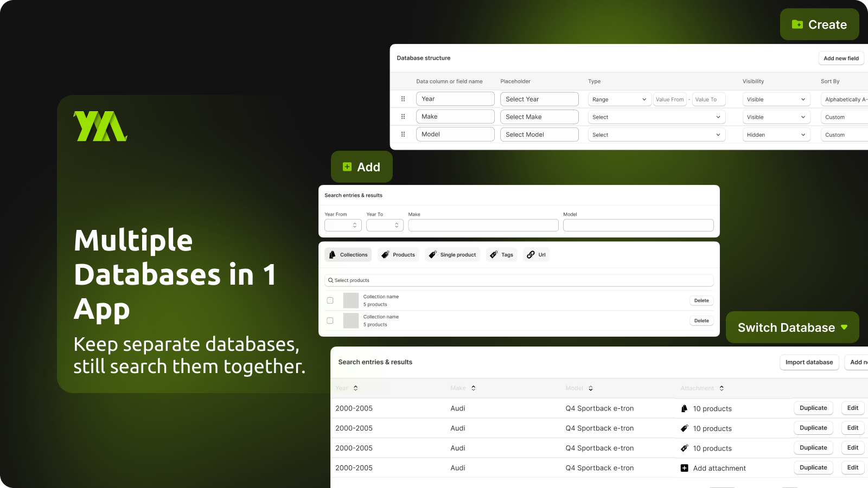Viewport: 868px width, 488px height.
Task: Check the second Collection name checkbox
Action: tap(329, 320)
